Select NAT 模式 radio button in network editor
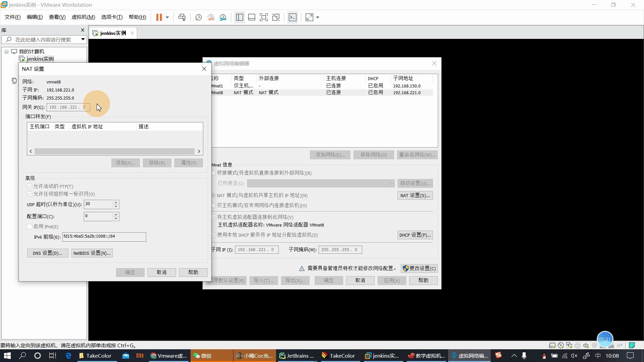Viewport: 644px width, 362px height. (x=214, y=195)
